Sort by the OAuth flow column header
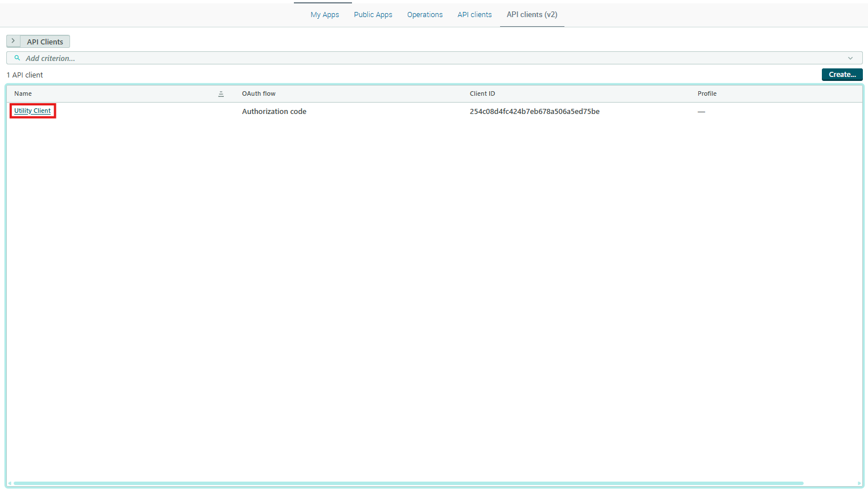Viewport: 868px width, 493px height. 259,93
